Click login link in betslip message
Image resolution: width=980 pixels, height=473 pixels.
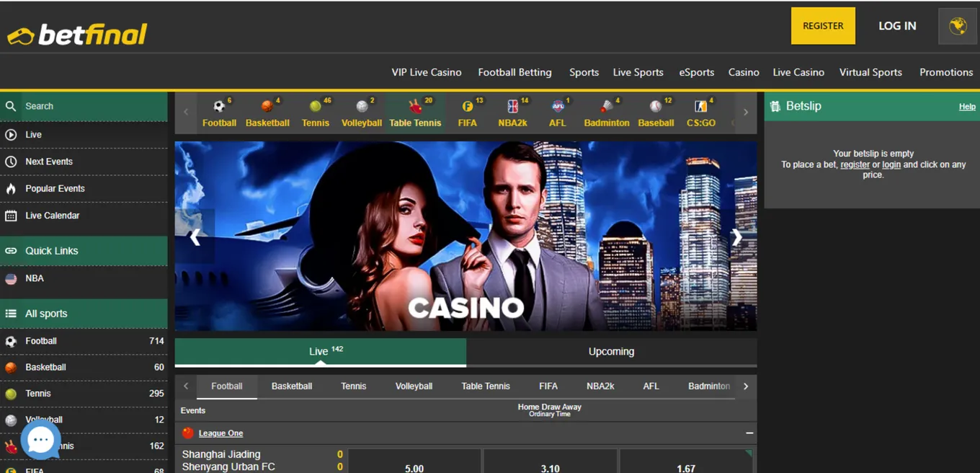891,164
